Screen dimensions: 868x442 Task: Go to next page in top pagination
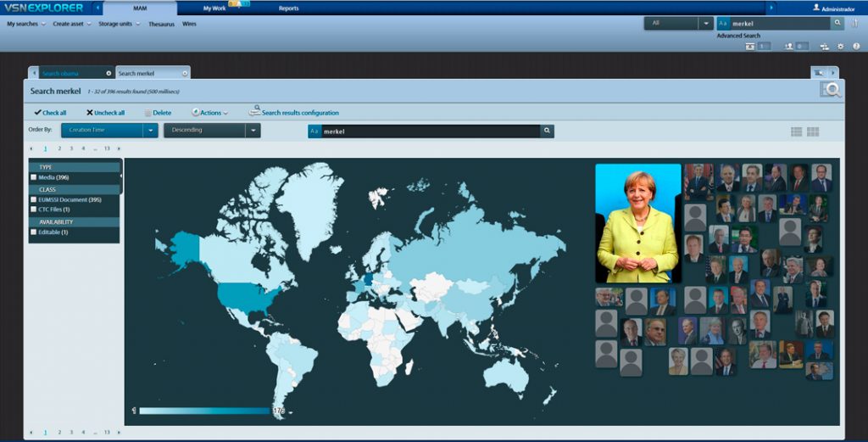[119, 148]
